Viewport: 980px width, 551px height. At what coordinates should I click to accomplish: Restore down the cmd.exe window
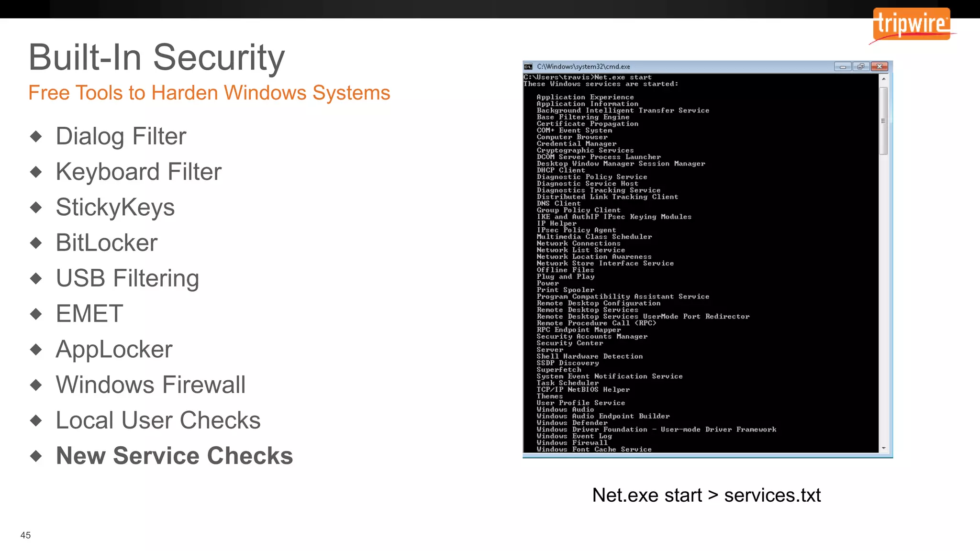click(861, 66)
